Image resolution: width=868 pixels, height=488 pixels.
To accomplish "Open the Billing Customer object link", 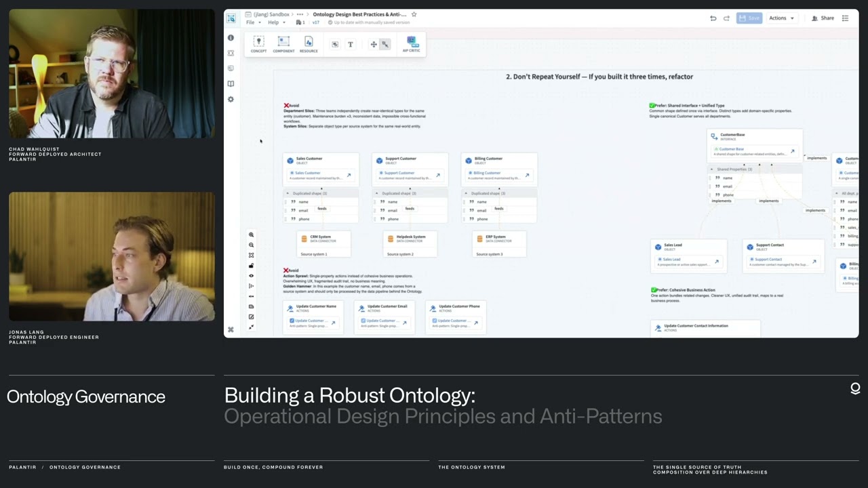I will tap(527, 176).
